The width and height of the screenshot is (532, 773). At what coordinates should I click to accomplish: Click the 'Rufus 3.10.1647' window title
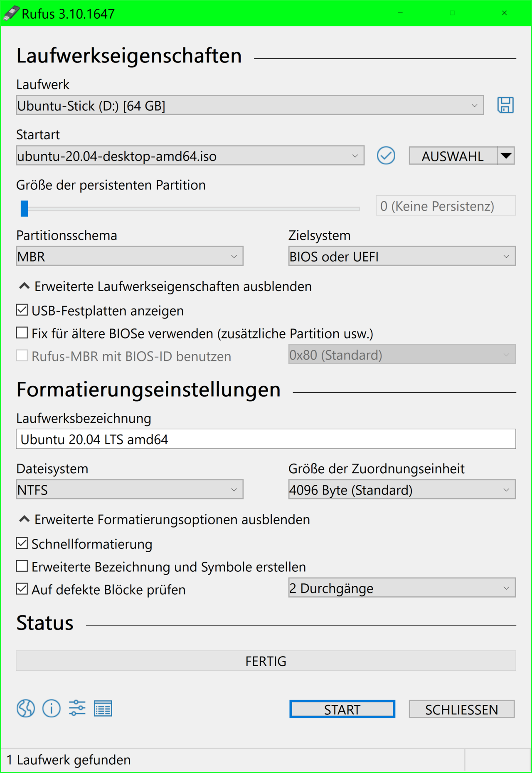click(x=68, y=14)
